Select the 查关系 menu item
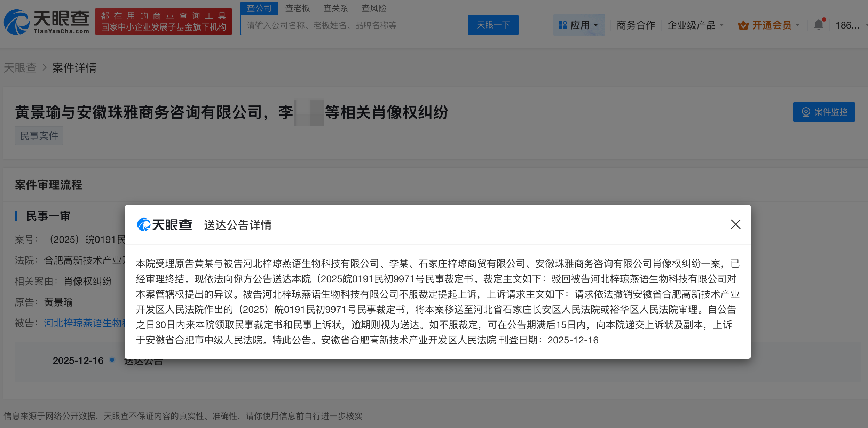Image resolution: width=868 pixels, height=428 pixels. [336, 8]
